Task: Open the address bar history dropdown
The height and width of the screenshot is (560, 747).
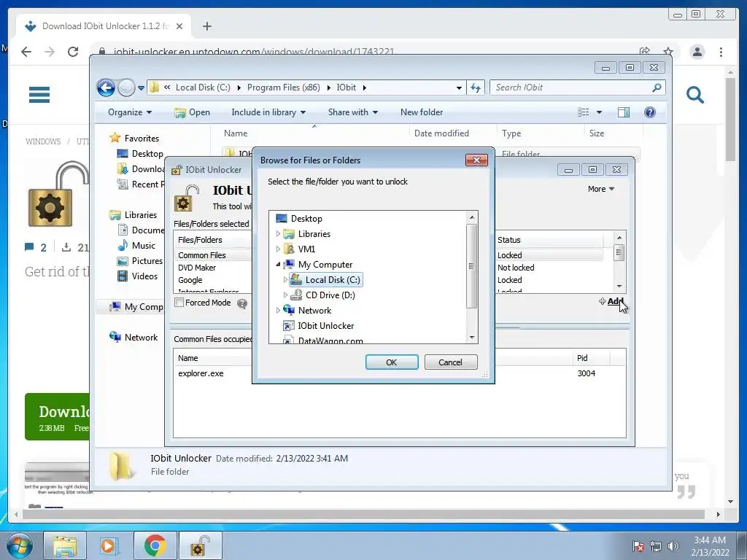Action: tap(459, 87)
